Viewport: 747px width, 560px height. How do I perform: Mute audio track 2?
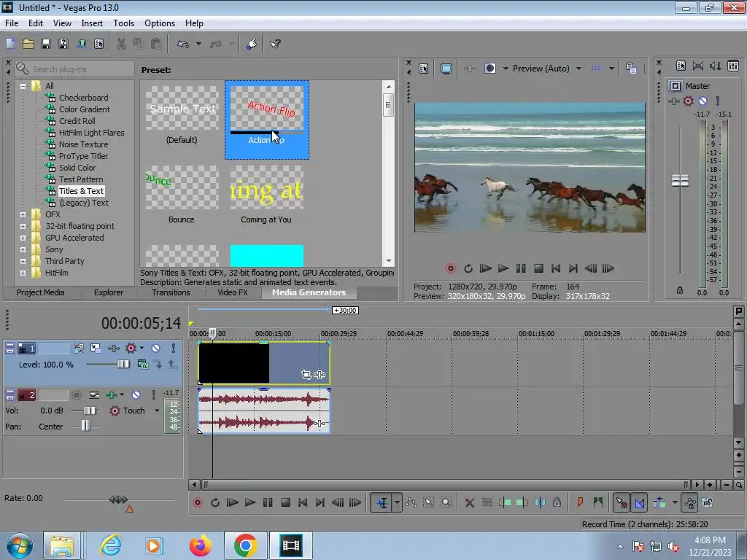pos(136,394)
